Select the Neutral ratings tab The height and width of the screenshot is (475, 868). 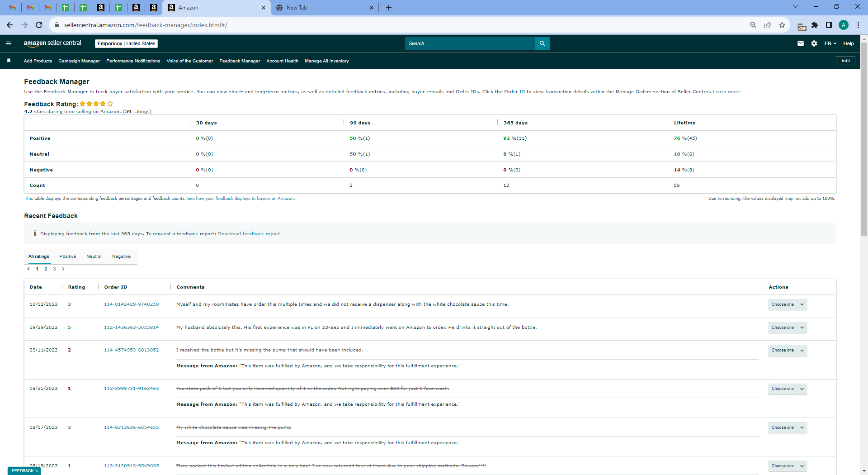(94, 256)
